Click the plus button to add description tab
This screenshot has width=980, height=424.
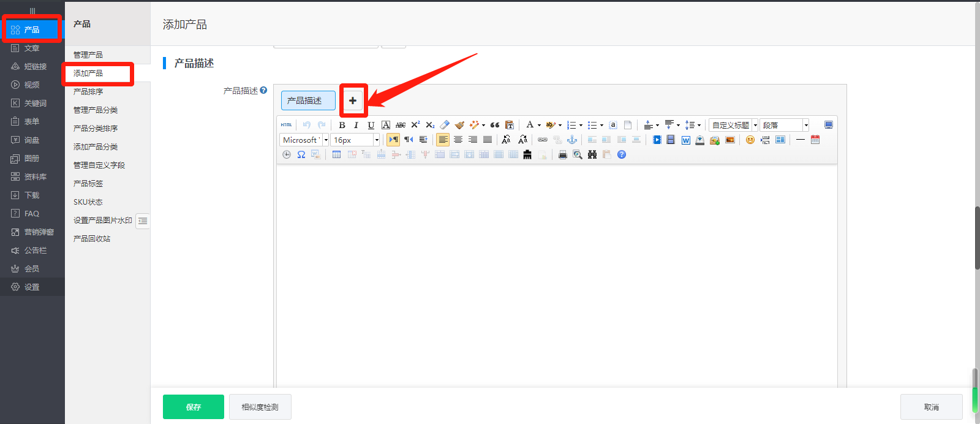pos(353,100)
